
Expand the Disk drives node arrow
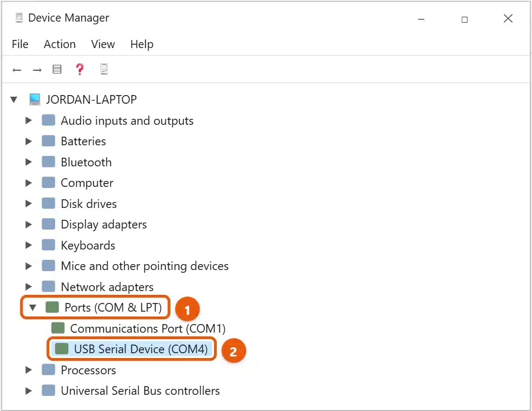tap(29, 204)
